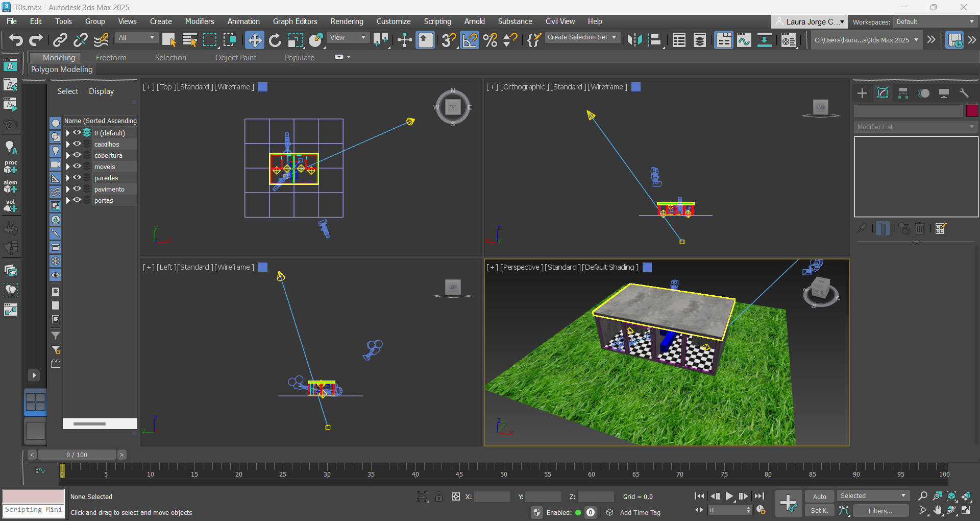Open the Modifiers menu
Viewport: 980px width, 521px height.
200,21
